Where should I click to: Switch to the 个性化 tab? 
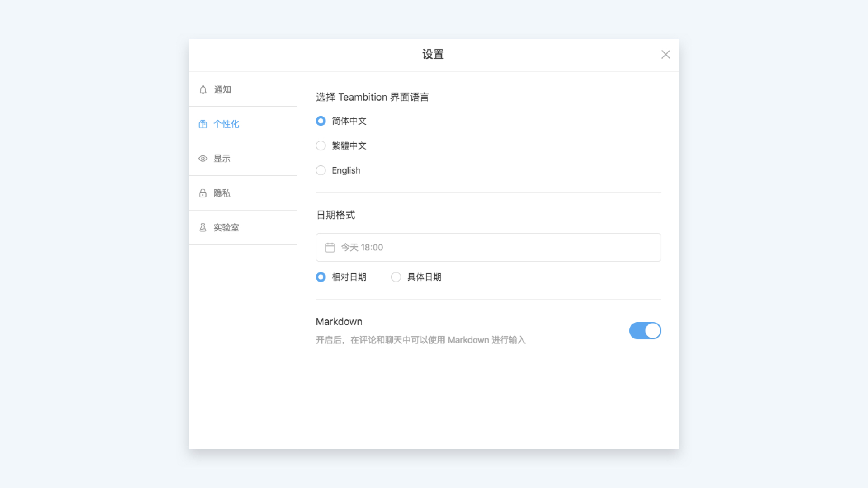(243, 124)
